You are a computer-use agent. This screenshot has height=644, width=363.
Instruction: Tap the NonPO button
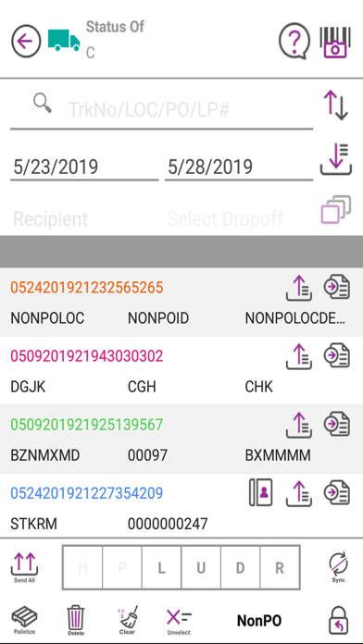click(x=259, y=621)
